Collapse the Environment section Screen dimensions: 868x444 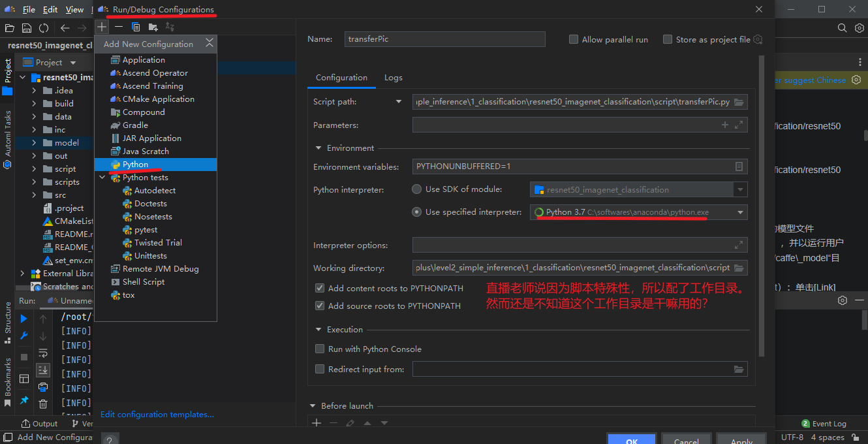[x=319, y=148]
